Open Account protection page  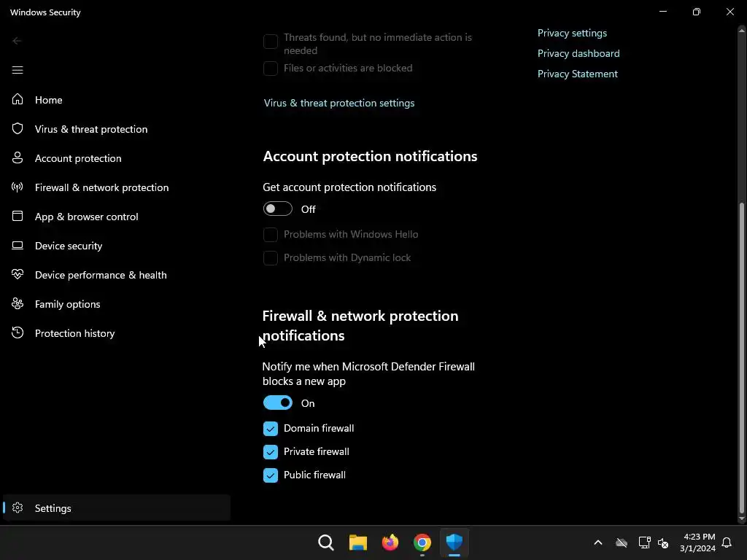[x=78, y=158]
